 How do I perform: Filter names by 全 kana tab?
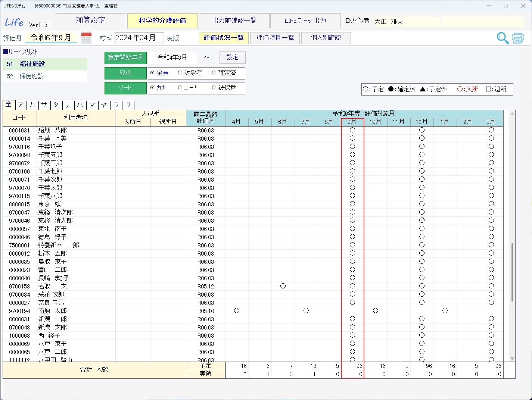click(9, 105)
